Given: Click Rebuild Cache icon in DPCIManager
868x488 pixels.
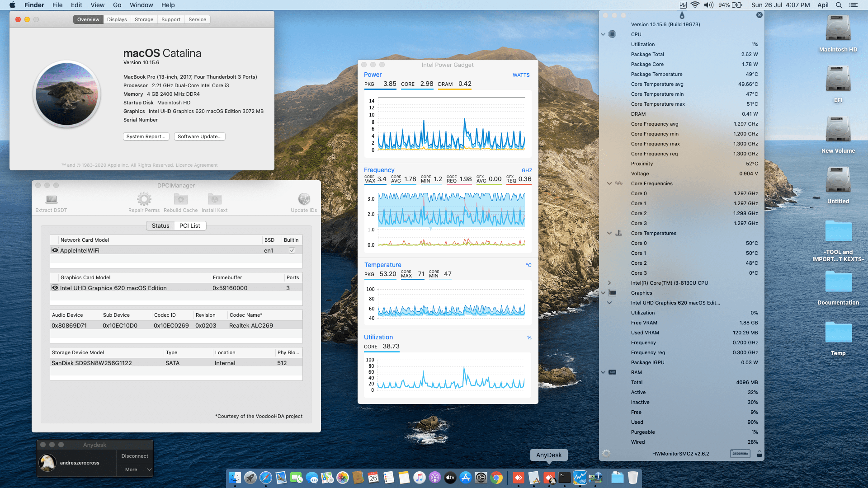Looking at the screenshot, I should (x=180, y=199).
